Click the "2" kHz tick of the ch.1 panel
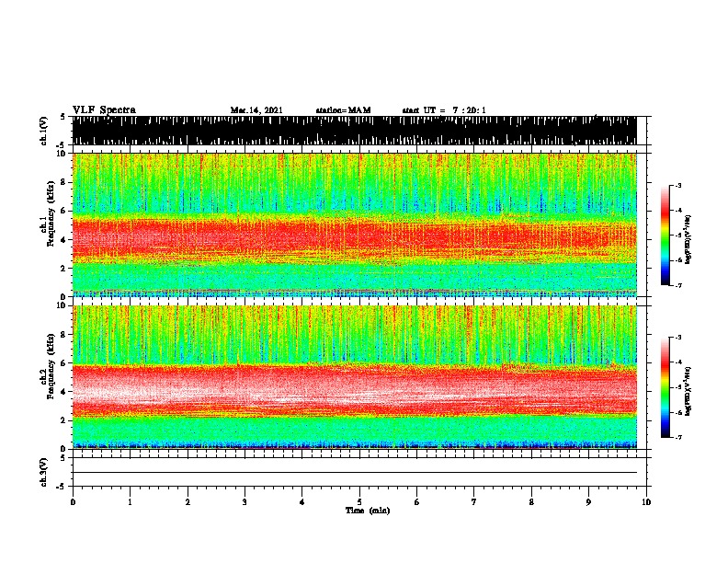Image resolution: width=728 pixels, height=563 pixels. pos(63,269)
